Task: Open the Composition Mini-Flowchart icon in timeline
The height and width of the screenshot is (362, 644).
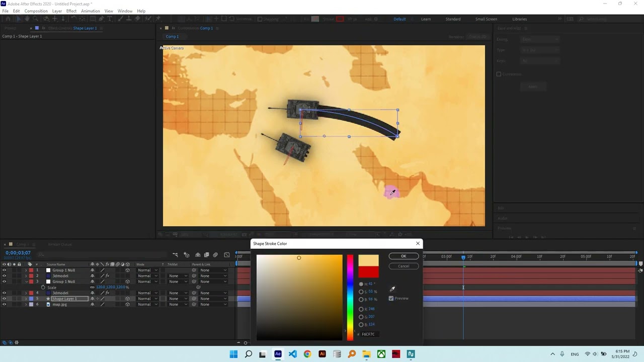Action: click(x=175, y=255)
